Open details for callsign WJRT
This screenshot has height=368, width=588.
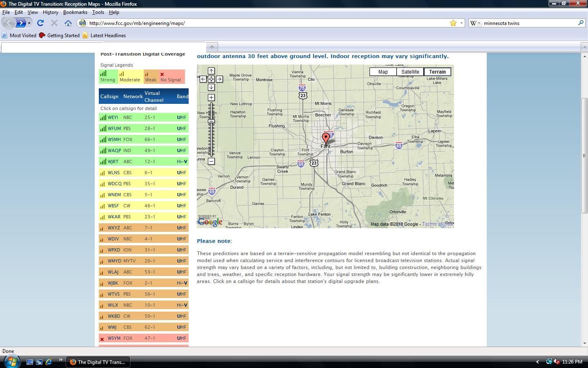[113, 162]
